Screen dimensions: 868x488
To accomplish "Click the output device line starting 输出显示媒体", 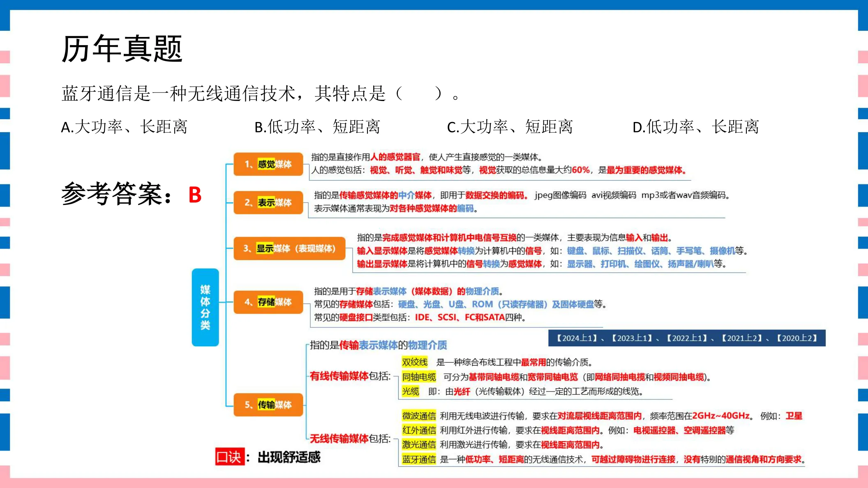I will [542, 264].
